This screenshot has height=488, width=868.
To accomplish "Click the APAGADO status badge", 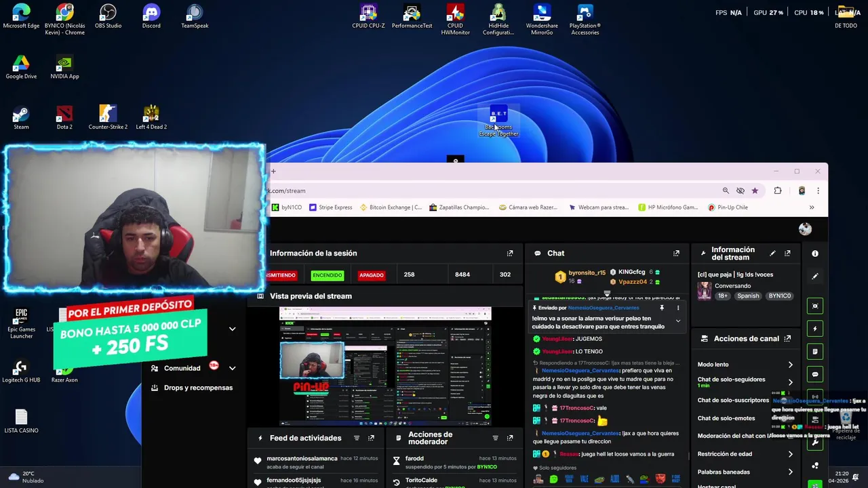I will [x=371, y=275].
